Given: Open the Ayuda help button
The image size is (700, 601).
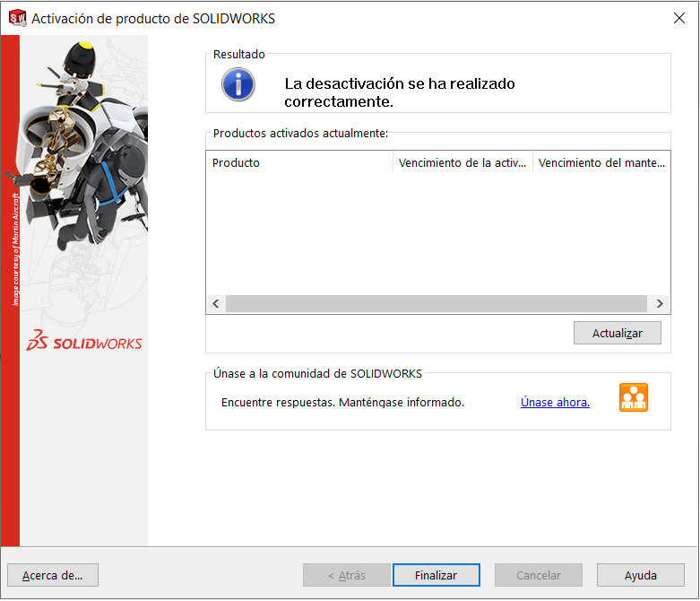Looking at the screenshot, I should coord(640,575).
